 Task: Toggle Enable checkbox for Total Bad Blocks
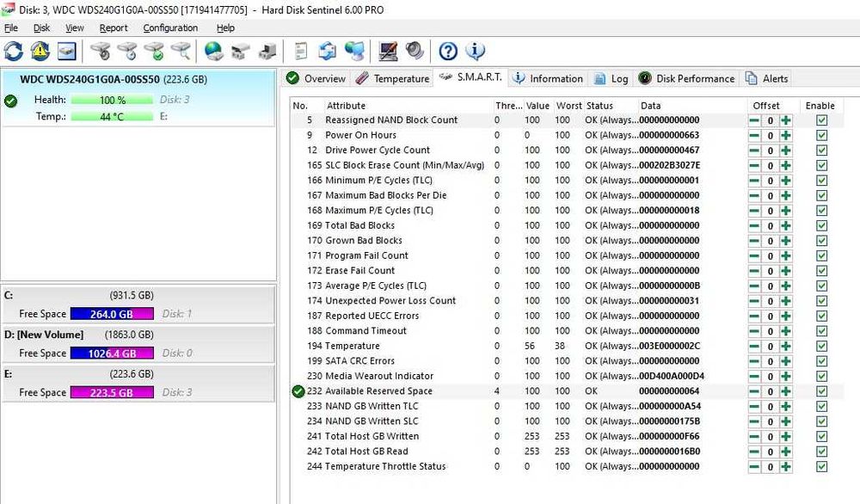click(821, 225)
